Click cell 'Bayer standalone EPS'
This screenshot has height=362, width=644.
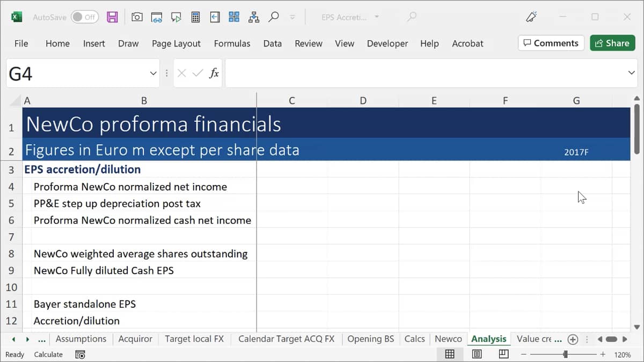pos(85,304)
